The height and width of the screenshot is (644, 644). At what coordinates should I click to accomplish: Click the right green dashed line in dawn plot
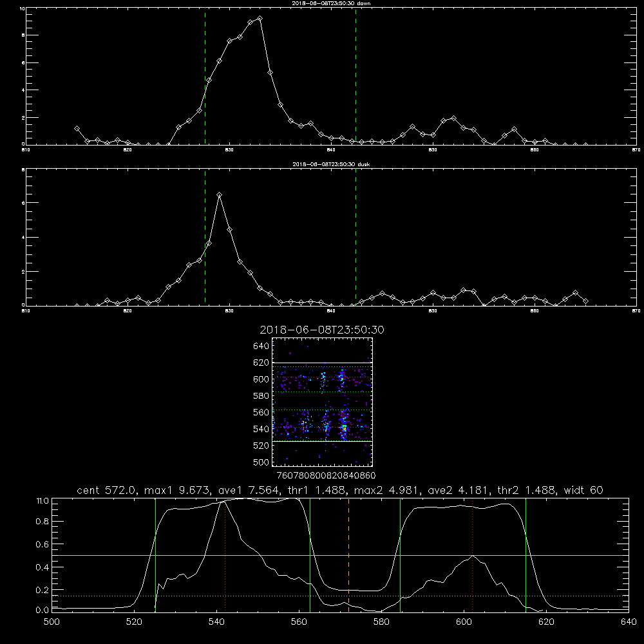pyautogui.click(x=355, y=76)
